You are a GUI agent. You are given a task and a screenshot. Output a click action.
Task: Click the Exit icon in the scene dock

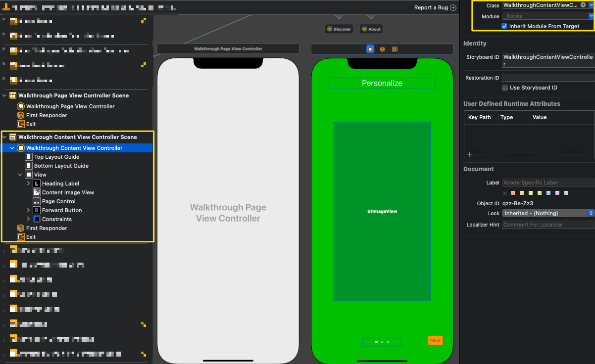[395, 48]
